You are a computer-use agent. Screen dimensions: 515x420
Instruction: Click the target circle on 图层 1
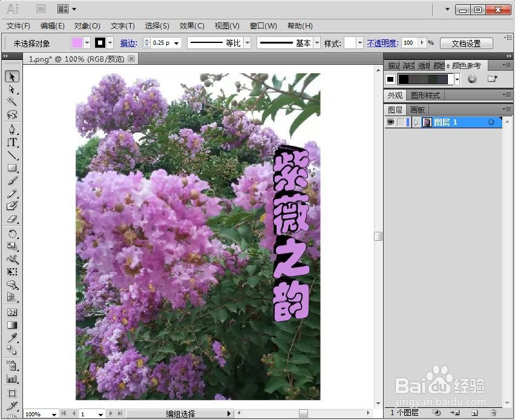point(492,122)
